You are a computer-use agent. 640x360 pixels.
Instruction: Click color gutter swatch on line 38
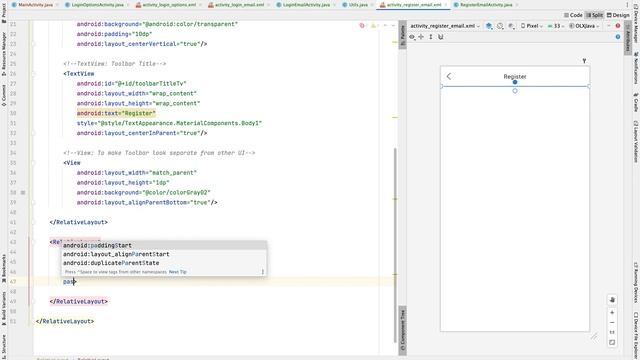coord(23,192)
